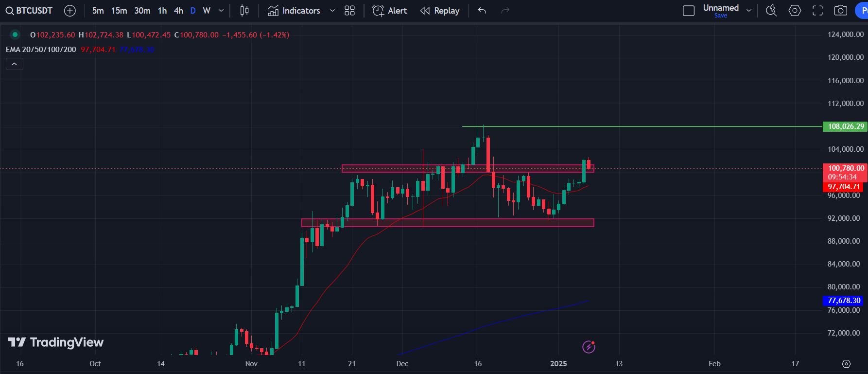Viewport: 868px width, 374px height.
Task: Open the layout setup square icon
Action: point(689,11)
